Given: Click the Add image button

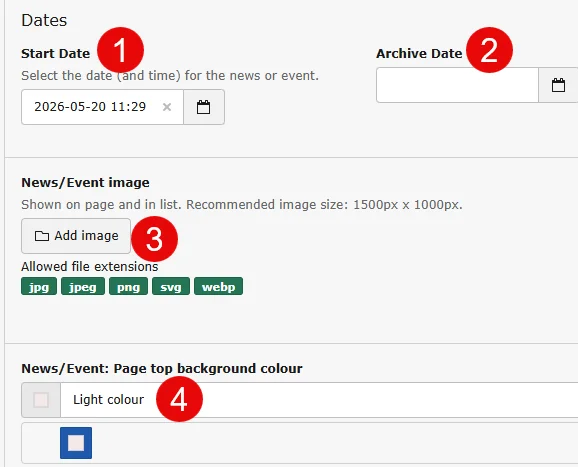Looking at the screenshot, I should pos(76,236).
